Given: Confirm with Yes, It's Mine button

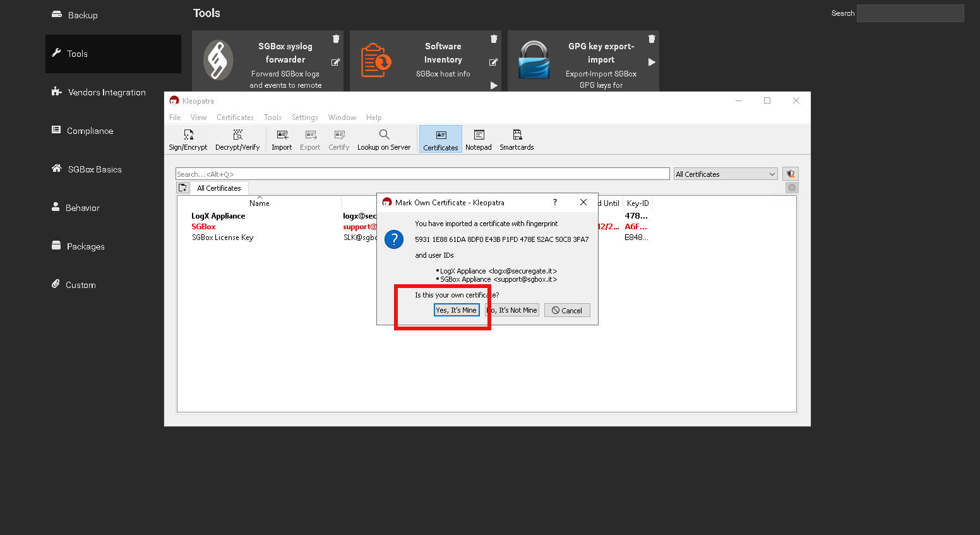Looking at the screenshot, I should pyautogui.click(x=457, y=310).
